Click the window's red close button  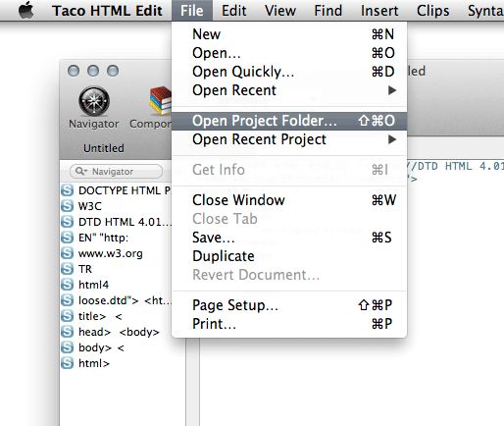coord(74,71)
